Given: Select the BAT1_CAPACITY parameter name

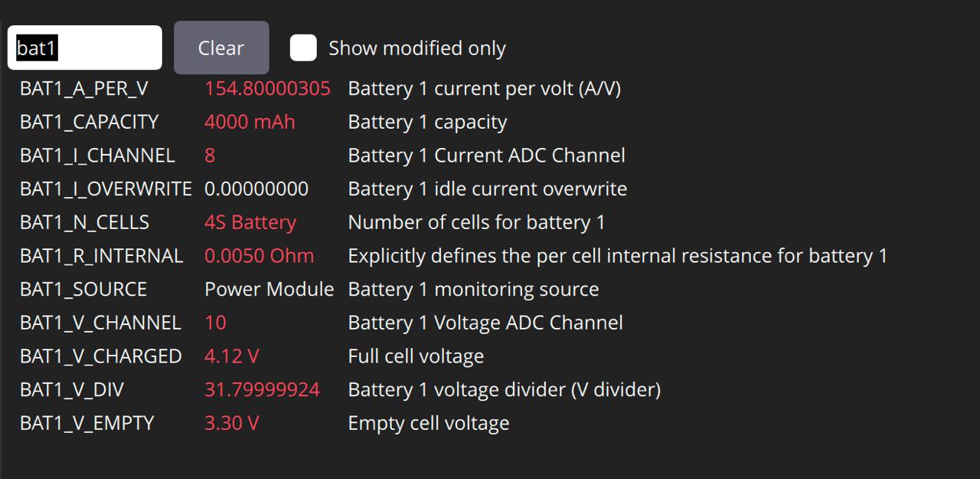Looking at the screenshot, I should (89, 123).
